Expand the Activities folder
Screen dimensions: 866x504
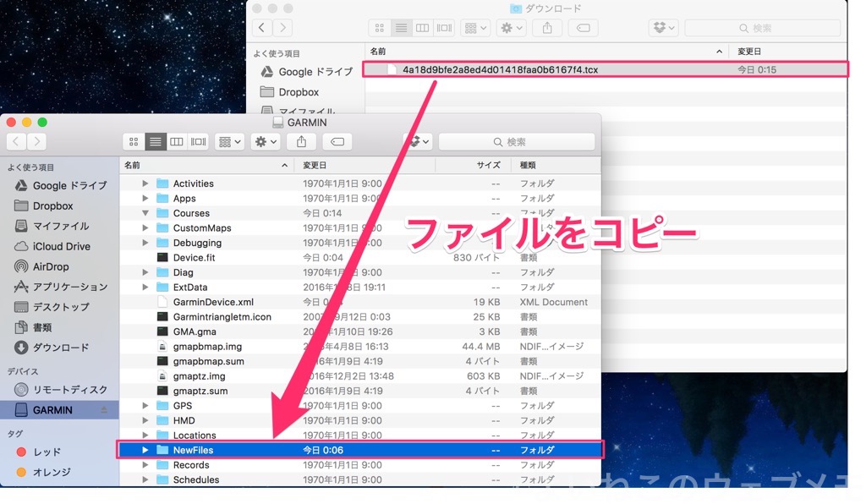coord(145,184)
